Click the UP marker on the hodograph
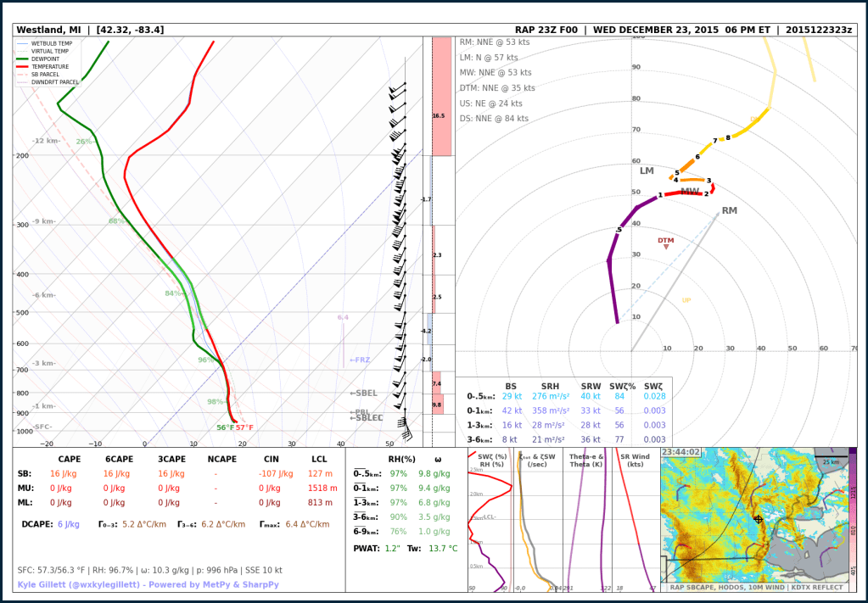Viewport: 868px width, 603px height. [x=686, y=300]
